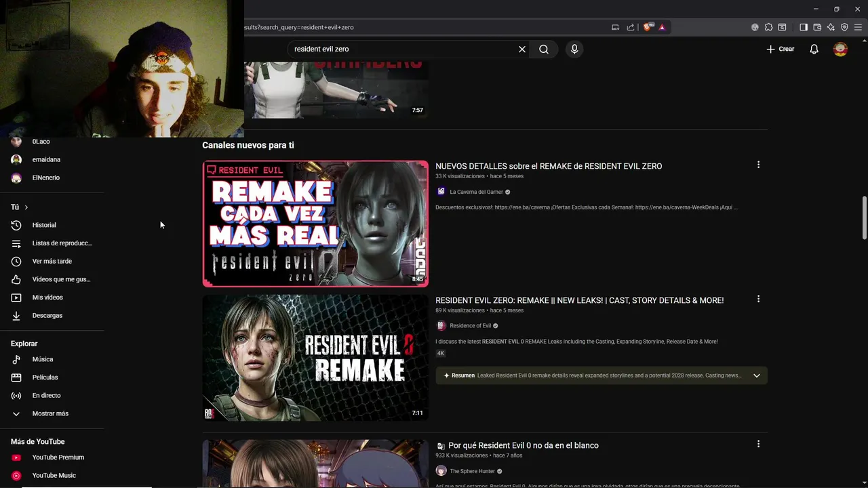868x488 pixels.
Task: Click the Sphere Hunter video thumbnail
Action: point(315,464)
